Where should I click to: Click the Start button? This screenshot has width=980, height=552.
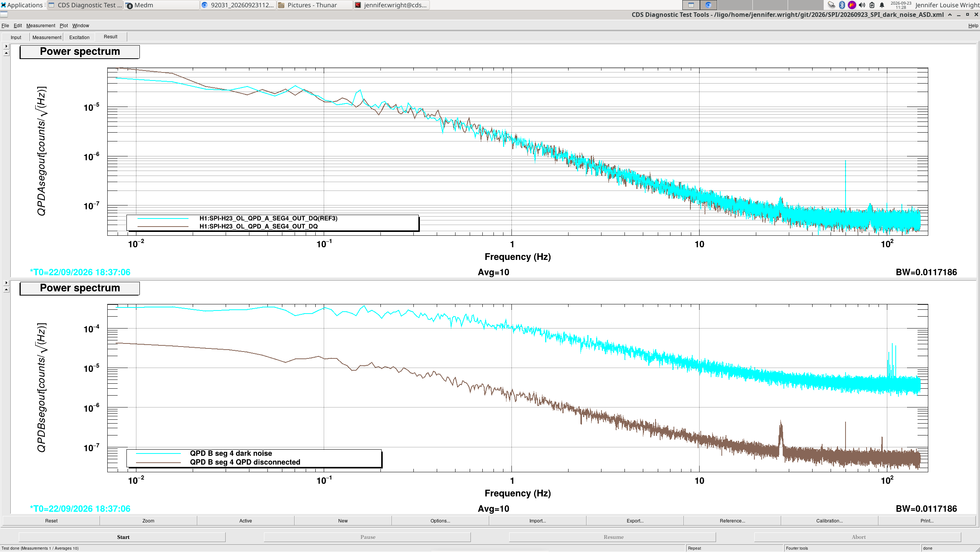click(x=123, y=537)
